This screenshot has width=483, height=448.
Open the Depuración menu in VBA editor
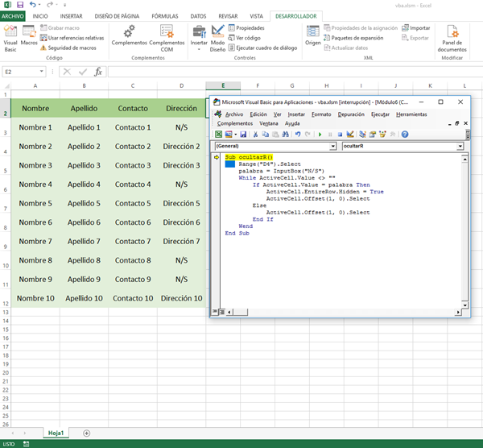pyautogui.click(x=351, y=114)
